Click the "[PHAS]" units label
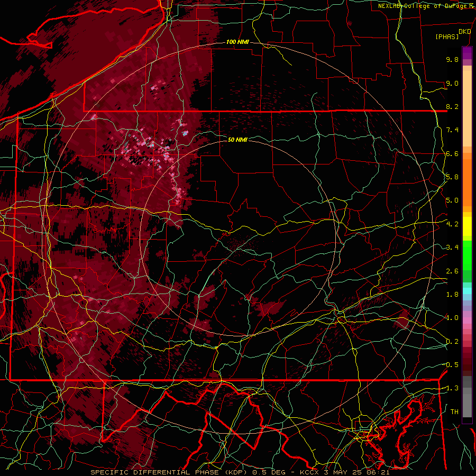Screen dimensions: 476x476 coord(447,36)
